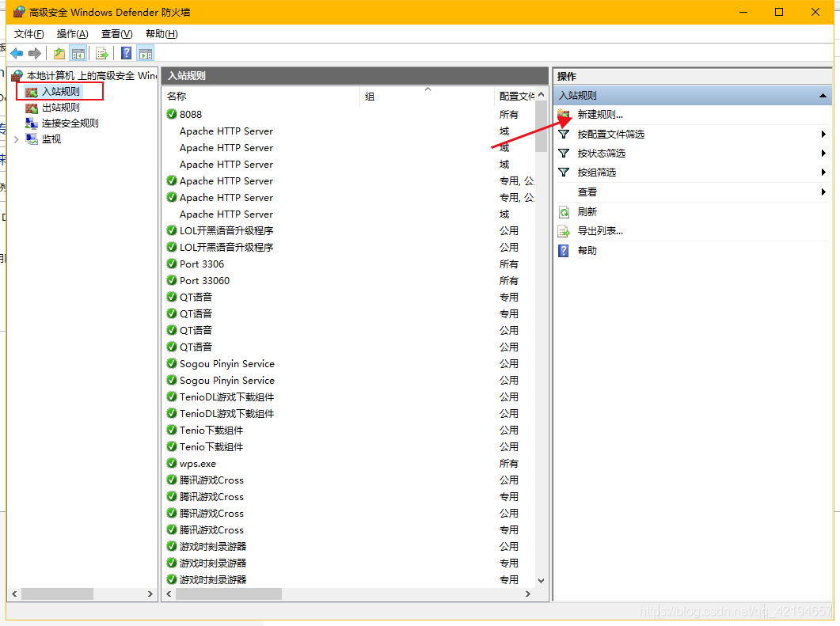Collapse the 入站规则 actions section header
This screenshot has height=626, width=840.
pos(823,95)
